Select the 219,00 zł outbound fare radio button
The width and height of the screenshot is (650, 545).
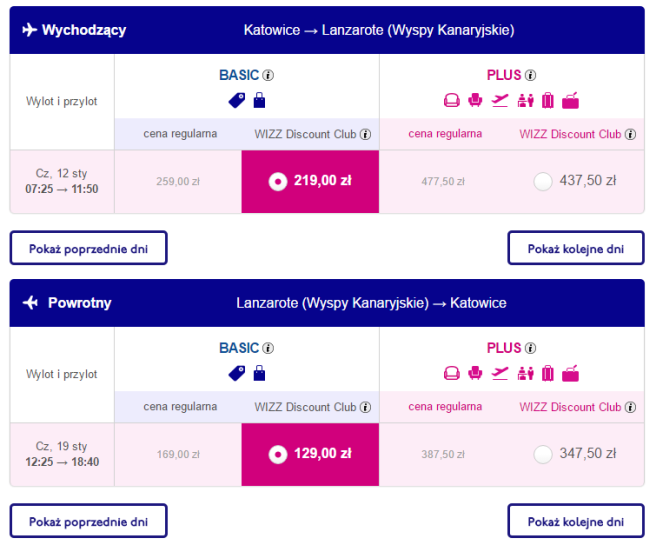(x=278, y=181)
